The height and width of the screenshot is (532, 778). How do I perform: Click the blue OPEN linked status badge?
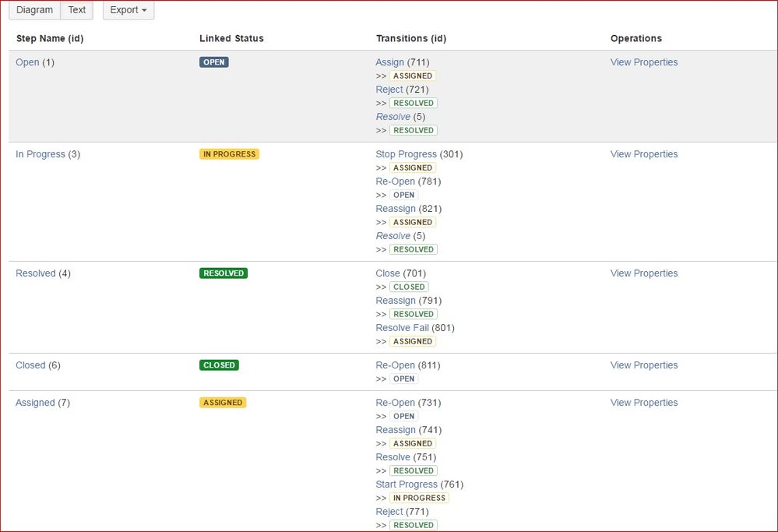[214, 62]
